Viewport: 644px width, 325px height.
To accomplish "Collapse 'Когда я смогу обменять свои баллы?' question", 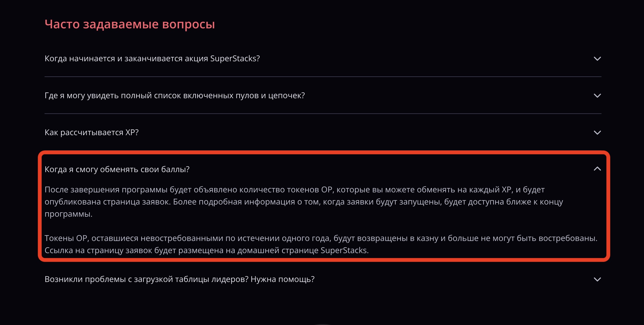I will pyautogui.click(x=117, y=169).
